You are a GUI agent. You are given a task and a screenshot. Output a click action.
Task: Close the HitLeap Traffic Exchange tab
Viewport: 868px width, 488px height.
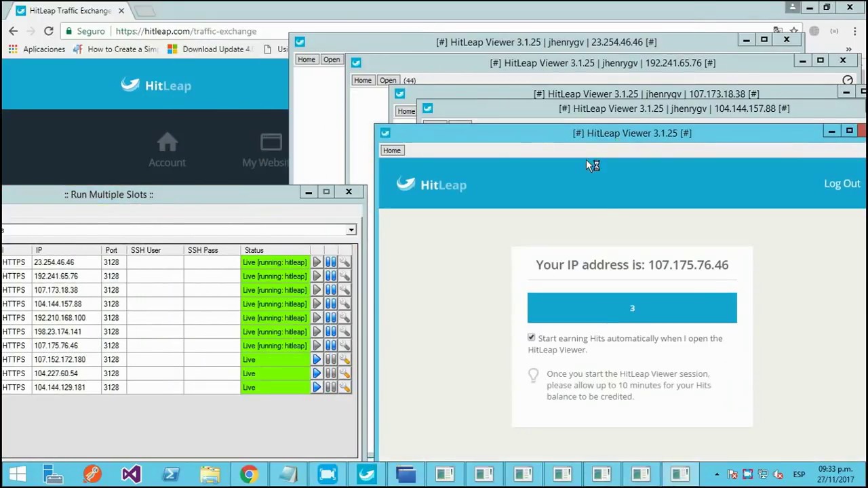(x=121, y=11)
